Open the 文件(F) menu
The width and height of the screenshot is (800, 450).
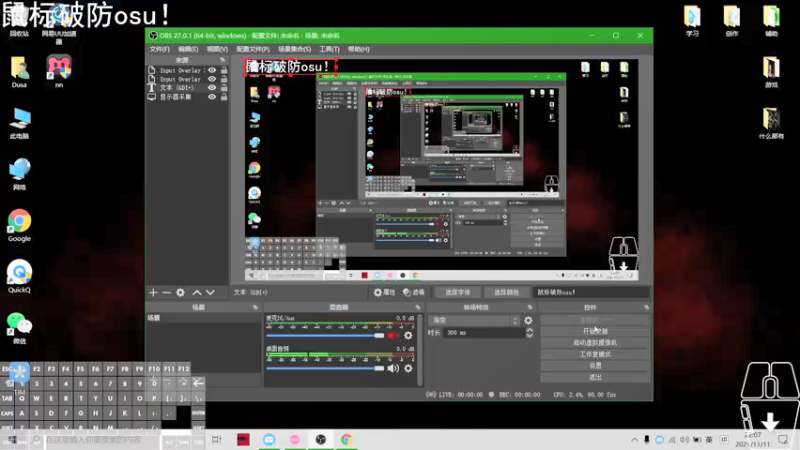coord(160,49)
